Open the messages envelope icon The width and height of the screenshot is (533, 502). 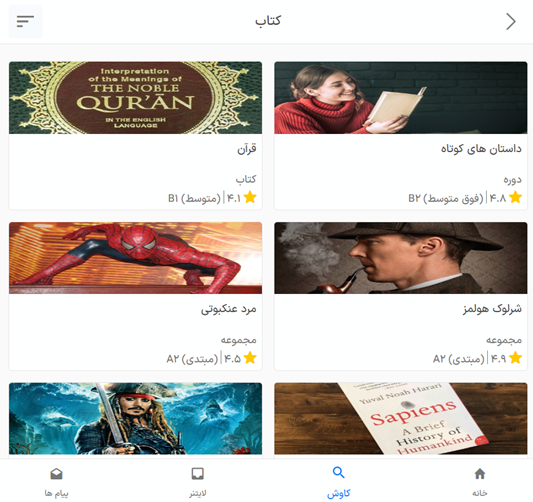coord(56,473)
